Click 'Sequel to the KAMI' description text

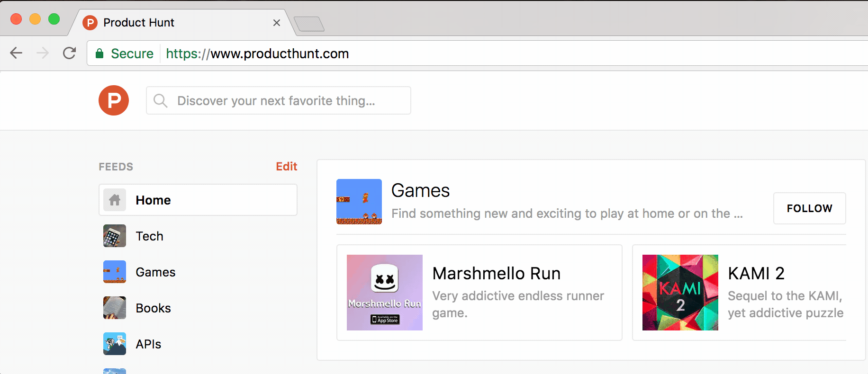point(786,304)
